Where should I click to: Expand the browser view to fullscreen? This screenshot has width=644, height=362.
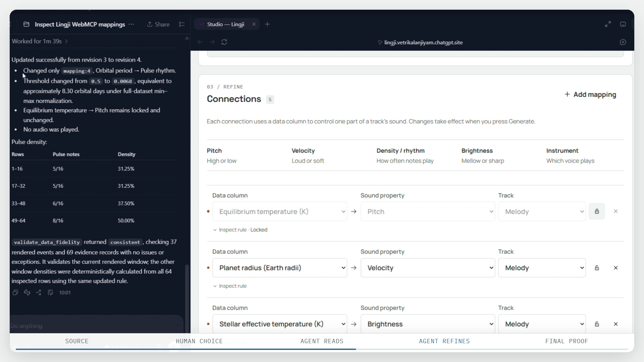coord(608,24)
